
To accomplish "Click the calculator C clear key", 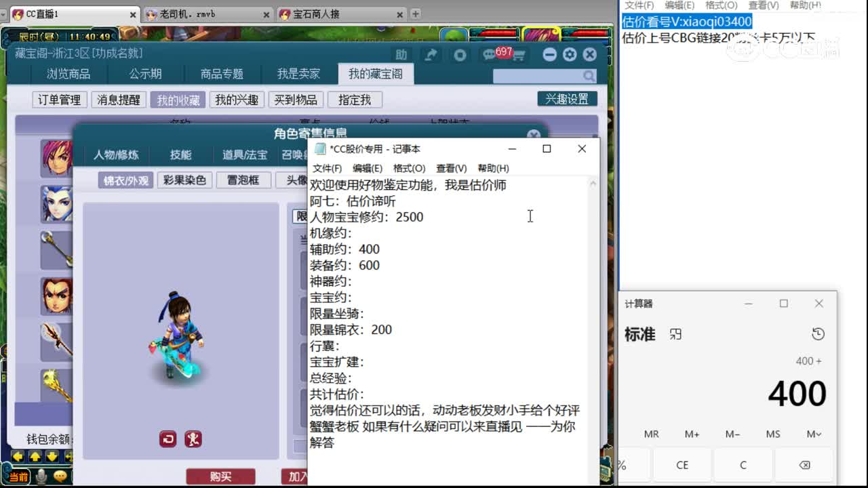I will pyautogui.click(x=743, y=465).
